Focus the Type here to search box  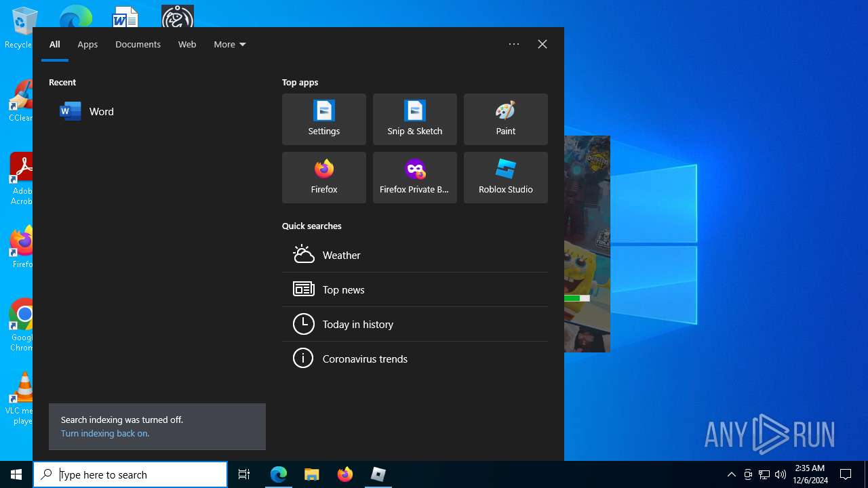click(x=130, y=474)
